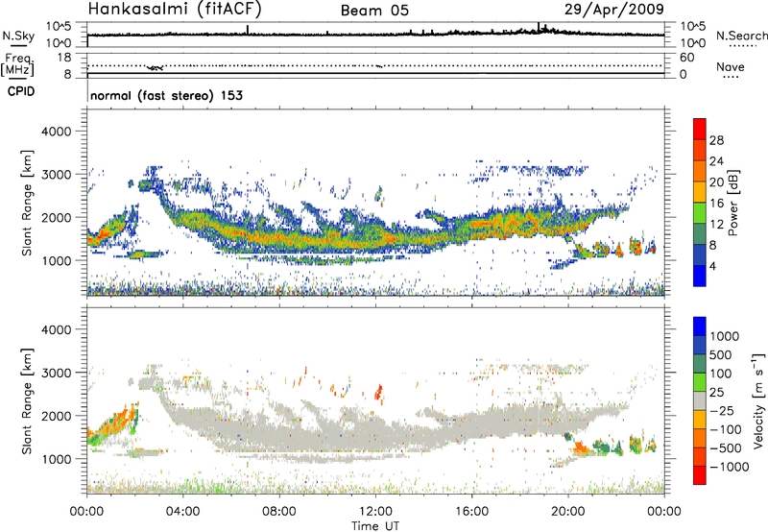Click the gray segment of velocity colorbar
The width and height of the screenshot is (768, 532).
click(x=700, y=400)
